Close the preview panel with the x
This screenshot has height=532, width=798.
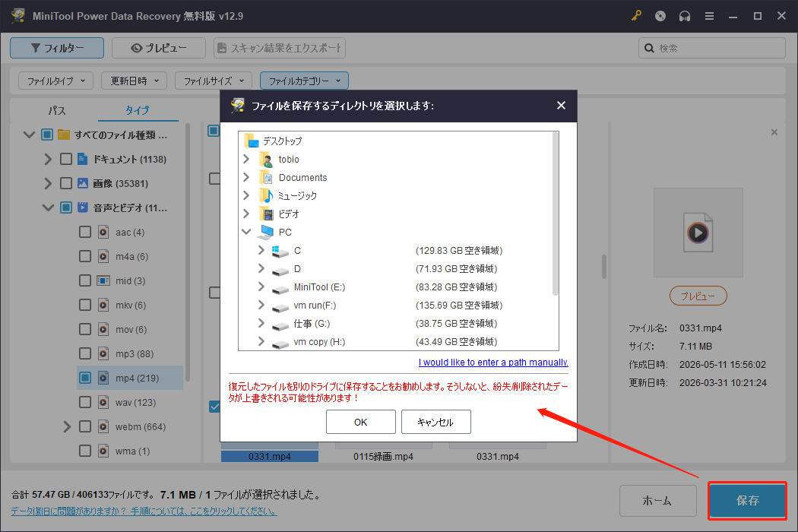(x=774, y=132)
